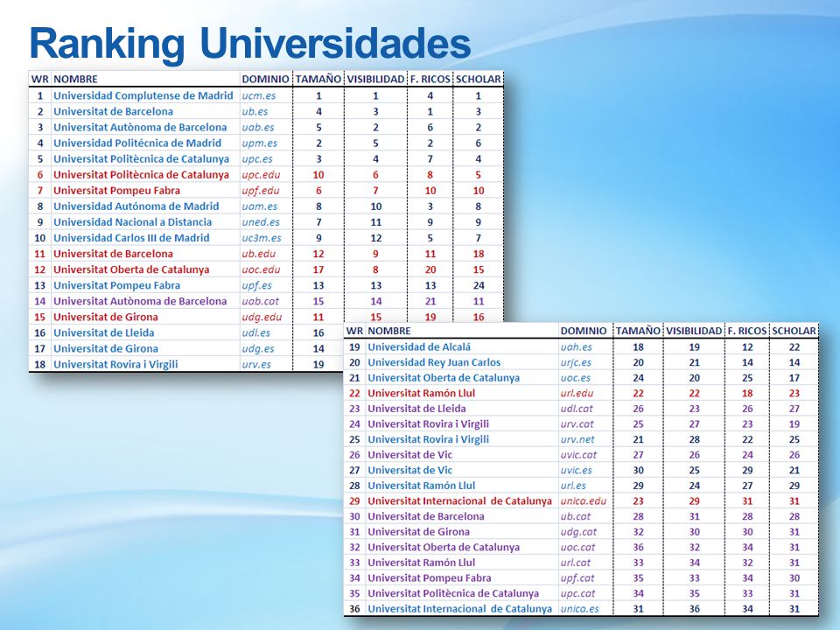840x630 pixels.
Task: Click 'TAMAÑO' header in the first table
Action: (x=318, y=80)
